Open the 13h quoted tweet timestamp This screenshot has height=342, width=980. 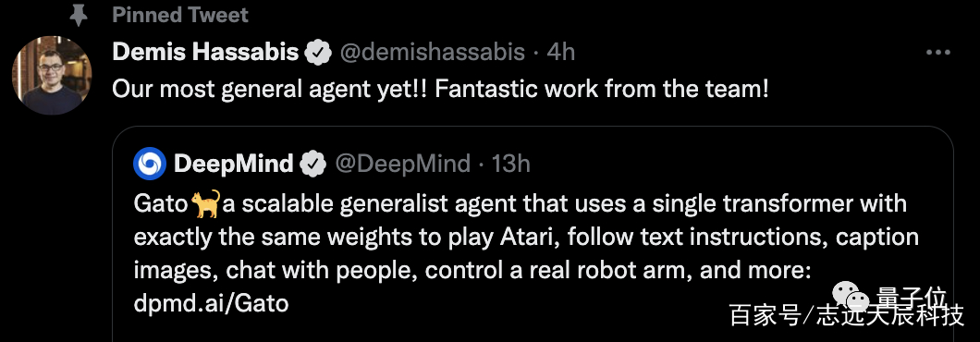(x=511, y=164)
